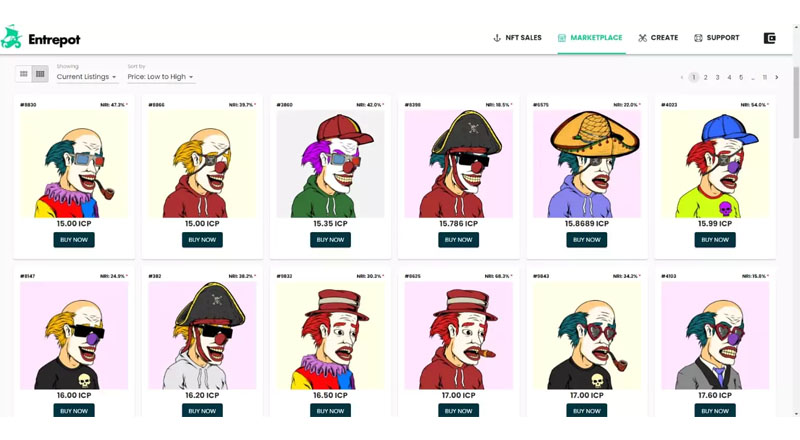The height and width of the screenshot is (440, 800).
Task: Click the NRI: 68.3% label
Action: [498, 276]
